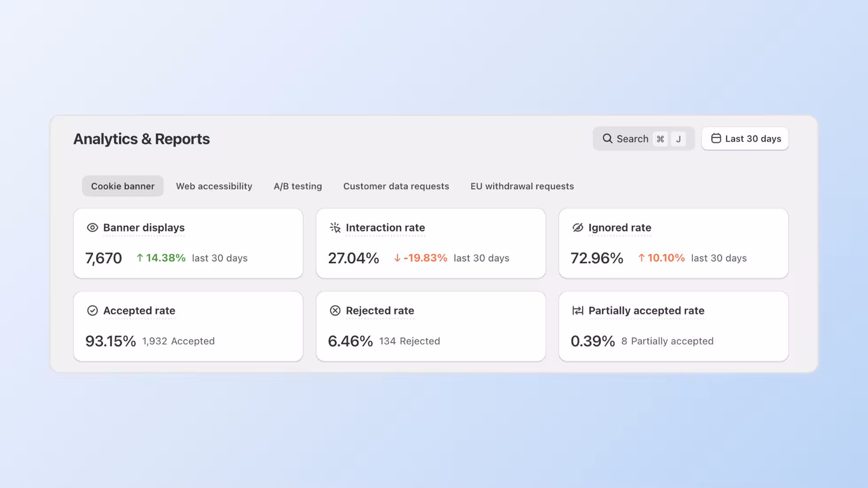The height and width of the screenshot is (488, 868).
Task: Click the 6.46% rejected rate value
Action: (x=350, y=341)
